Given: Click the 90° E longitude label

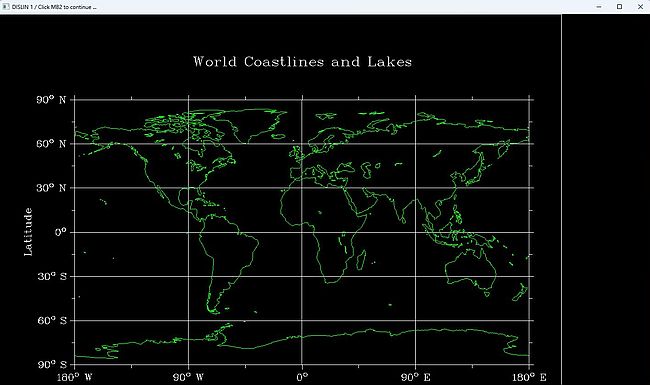Looking at the screenshot, I should point(415,377).
